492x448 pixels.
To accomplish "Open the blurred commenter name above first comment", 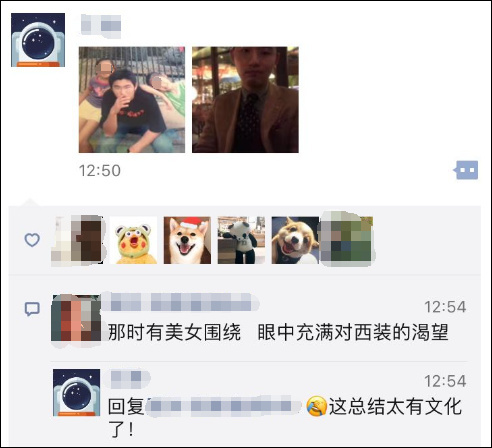I will [180, 302].
